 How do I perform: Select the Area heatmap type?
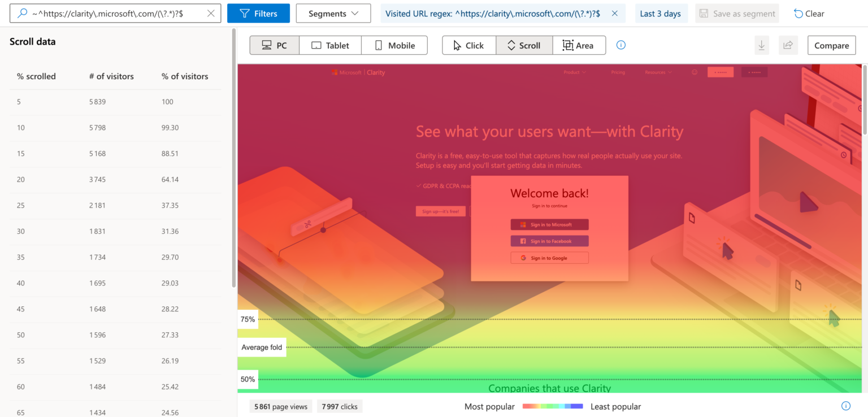click(x=579, y=45)
